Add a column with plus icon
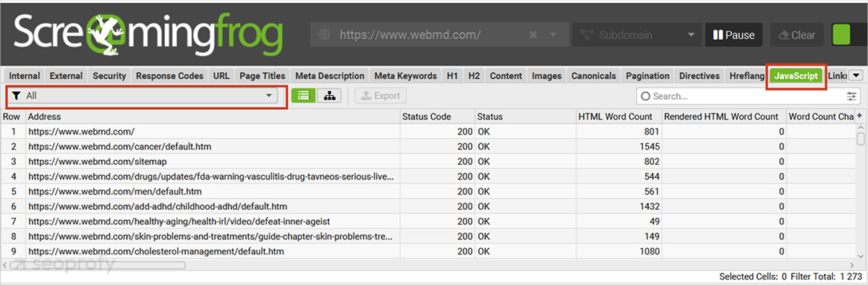 [x=860, y=116]
